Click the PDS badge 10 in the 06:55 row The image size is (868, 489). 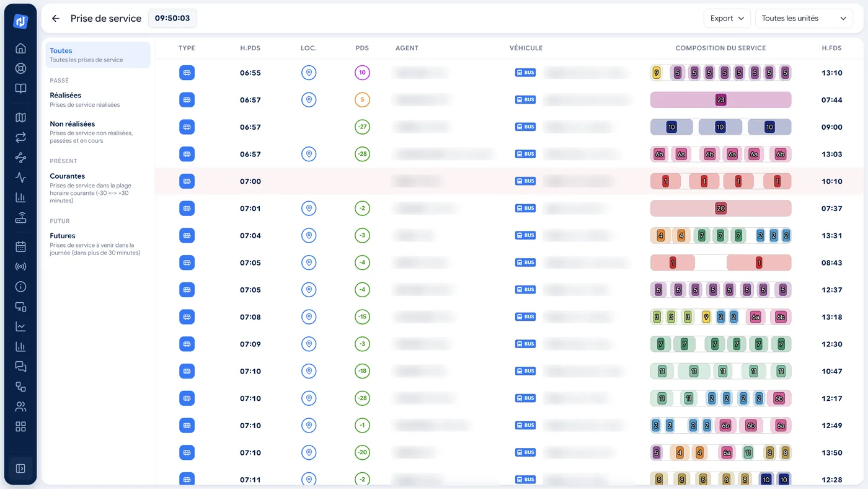coord(363,73)
